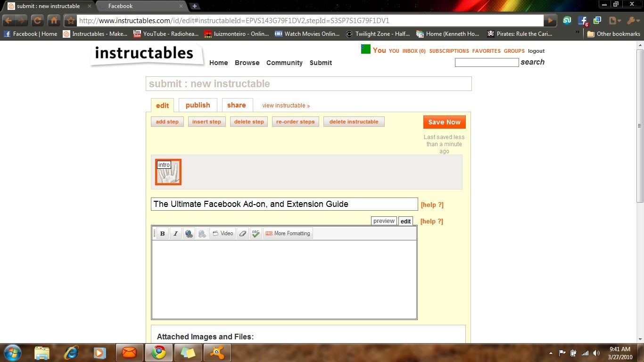Screen dimensions: 644x362
Task: Insert a video into the description
Action: 222,233
